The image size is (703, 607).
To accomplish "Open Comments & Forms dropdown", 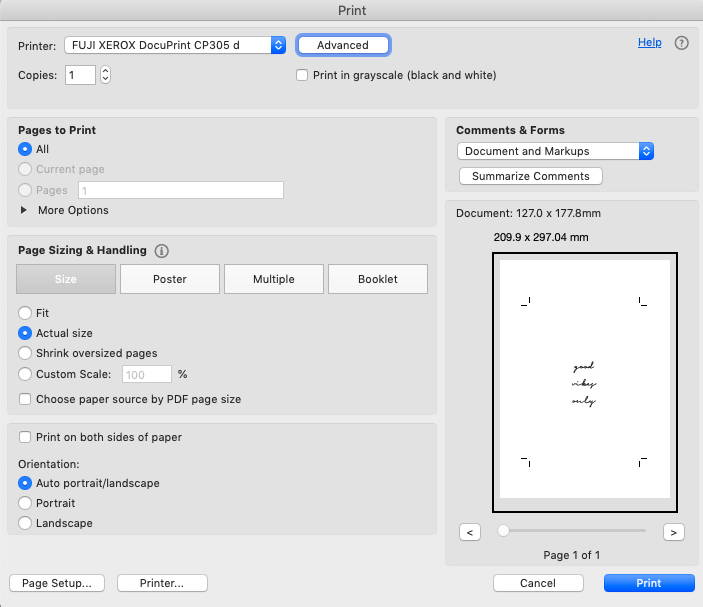I will [x=555, y=151].
